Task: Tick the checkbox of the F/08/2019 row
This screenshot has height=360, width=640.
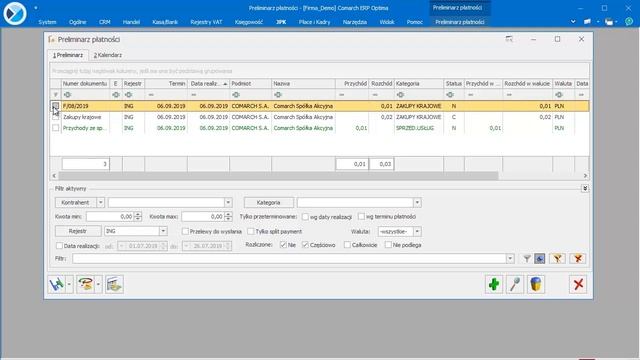Action: click(56, 106)
